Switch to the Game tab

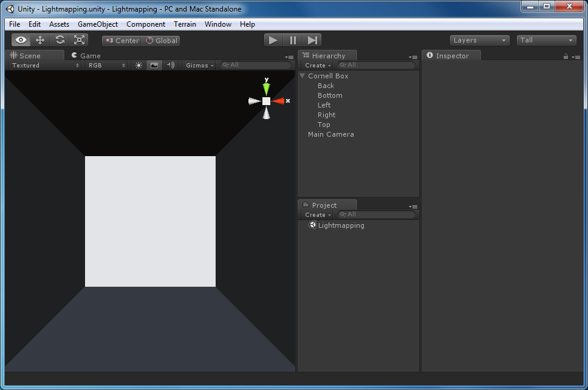click(86, 55)
